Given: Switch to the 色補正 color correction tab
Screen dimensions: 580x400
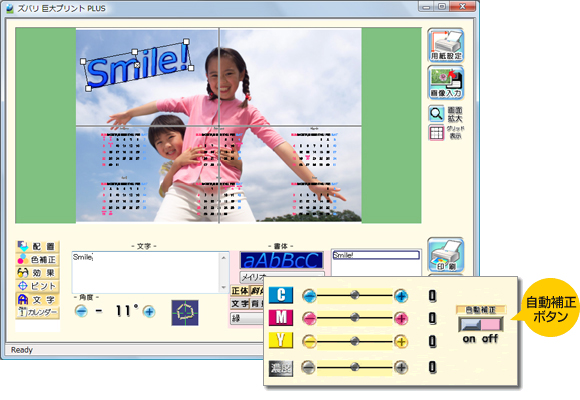Looking at the screenshot, I should point(38,259).
